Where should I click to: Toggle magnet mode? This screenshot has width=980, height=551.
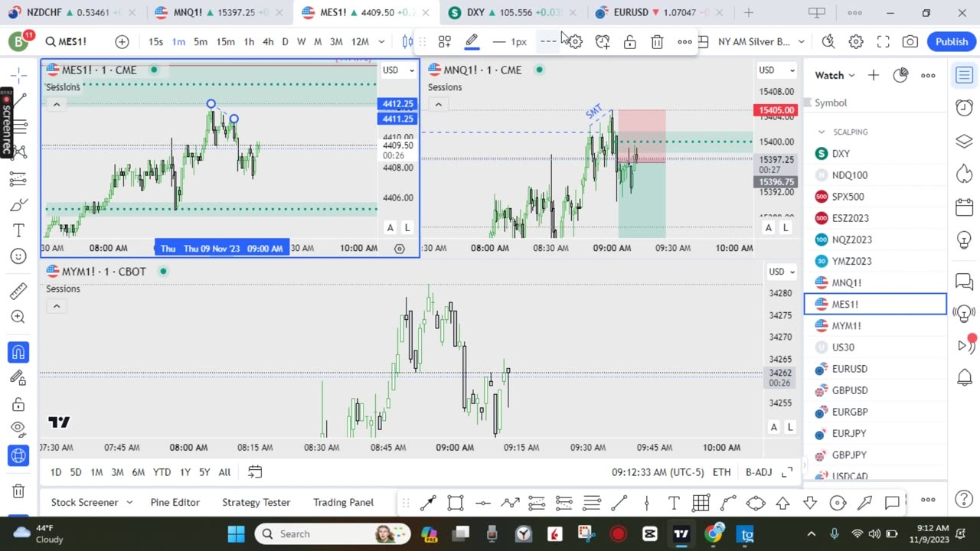(19, 352)
